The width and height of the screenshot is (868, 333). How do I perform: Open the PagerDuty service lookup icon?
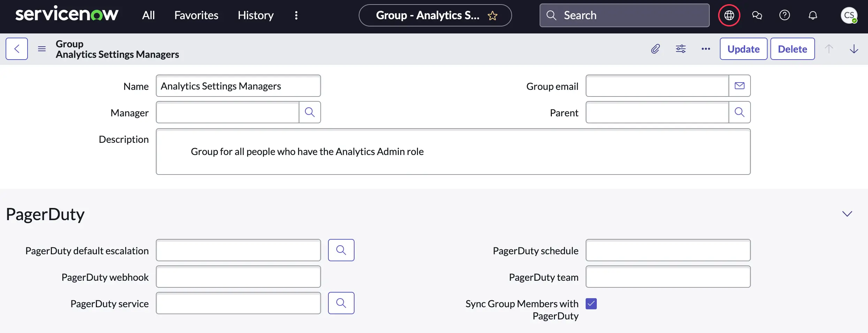point(341,303)
